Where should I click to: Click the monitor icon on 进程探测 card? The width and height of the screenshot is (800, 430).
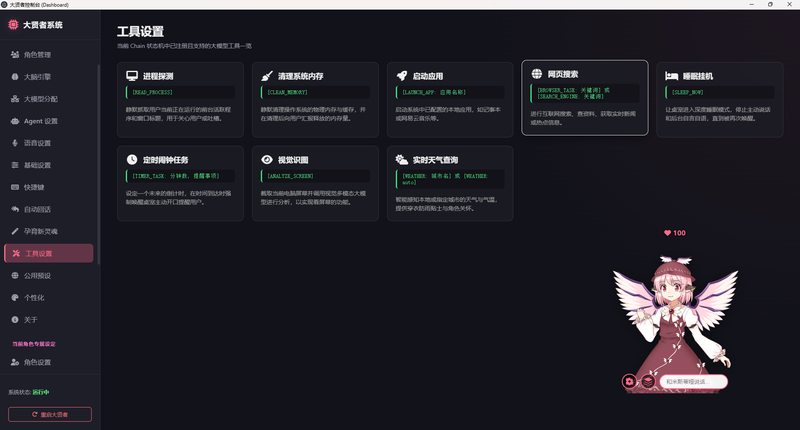click(132, 76)
